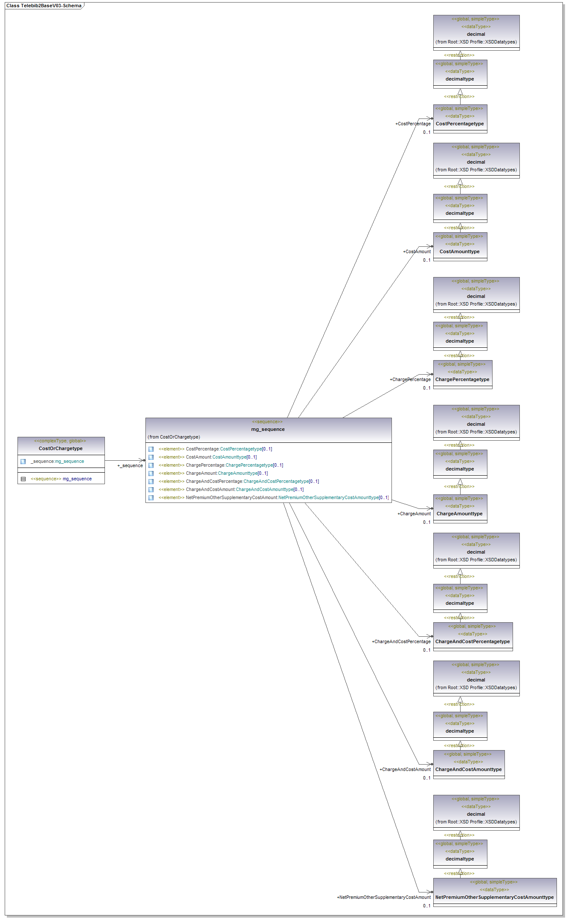Click the sequence icon in the CostOrChargetype box
Screen dimensions: 574x924
(23, 479)
